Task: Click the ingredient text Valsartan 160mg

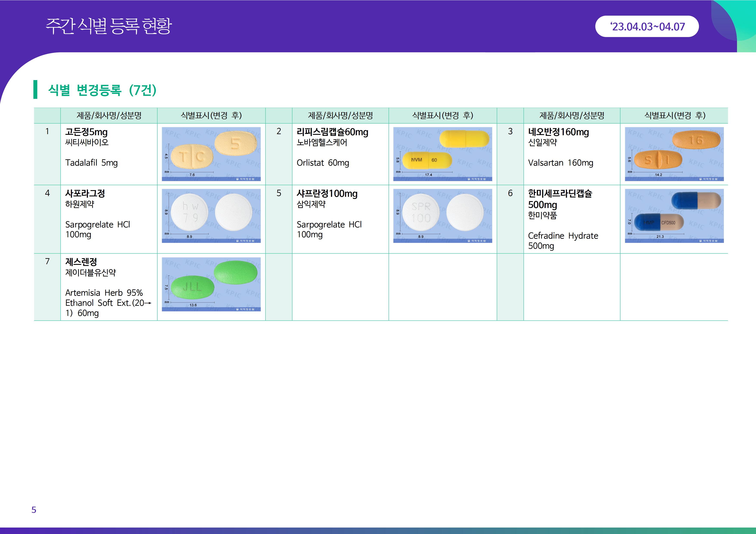Action: [x=560, y=163]
